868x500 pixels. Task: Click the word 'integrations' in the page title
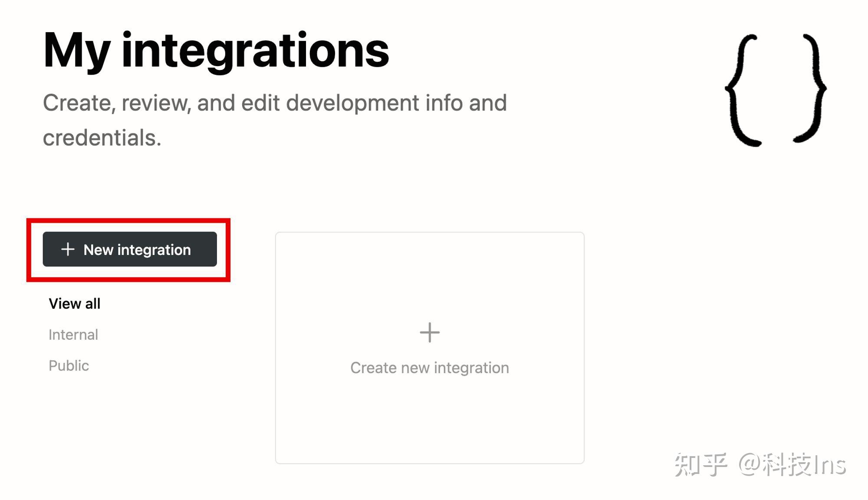click(255, 51)
